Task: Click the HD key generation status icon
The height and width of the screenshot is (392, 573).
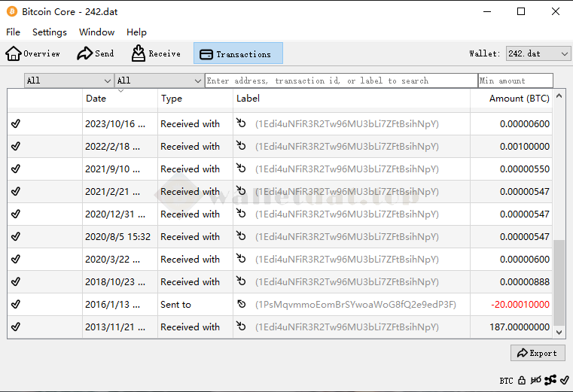Action: [x=535, y=381]
